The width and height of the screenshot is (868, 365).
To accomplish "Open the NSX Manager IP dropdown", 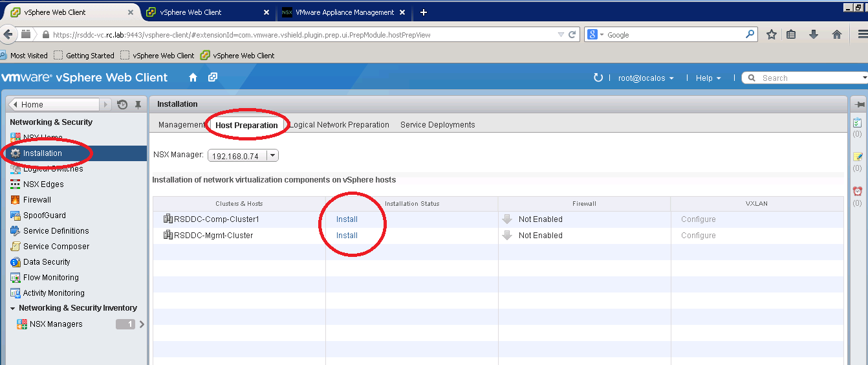I will pos(272,155).
